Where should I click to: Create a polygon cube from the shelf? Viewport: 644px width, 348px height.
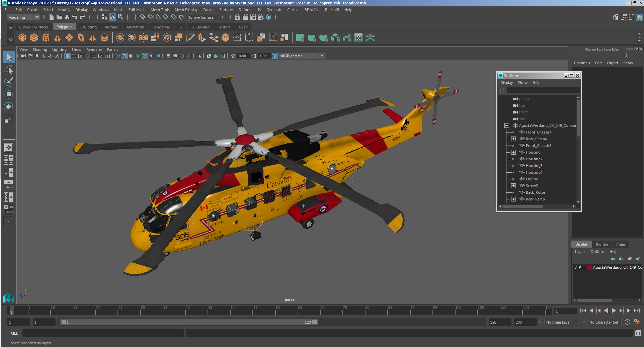(x=34, y=38)
